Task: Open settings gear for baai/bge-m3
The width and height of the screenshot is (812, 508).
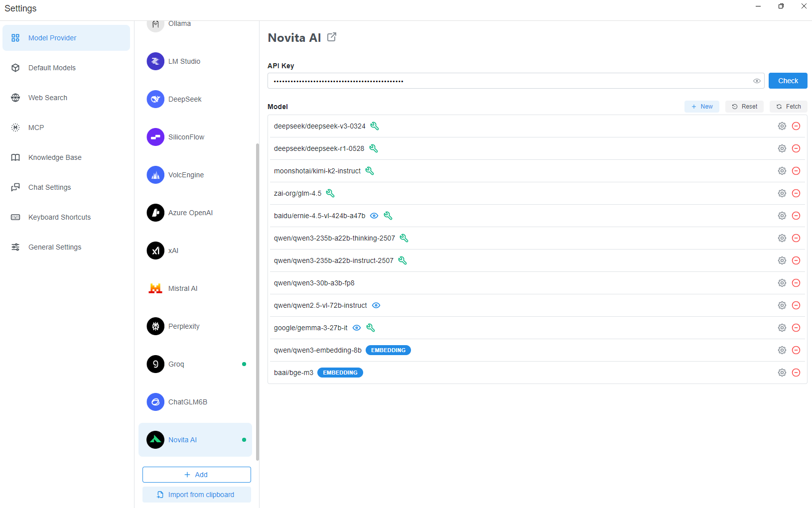Action: (782, 373)
